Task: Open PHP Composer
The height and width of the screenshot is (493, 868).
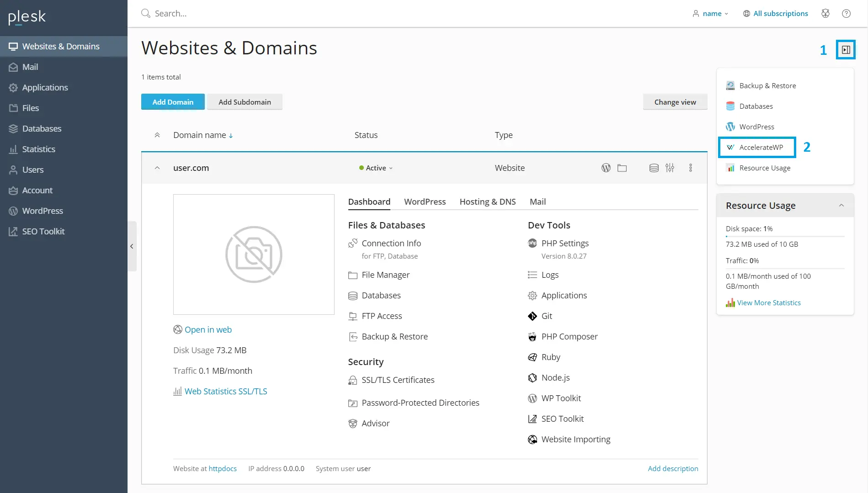Action: coord(563,336)
